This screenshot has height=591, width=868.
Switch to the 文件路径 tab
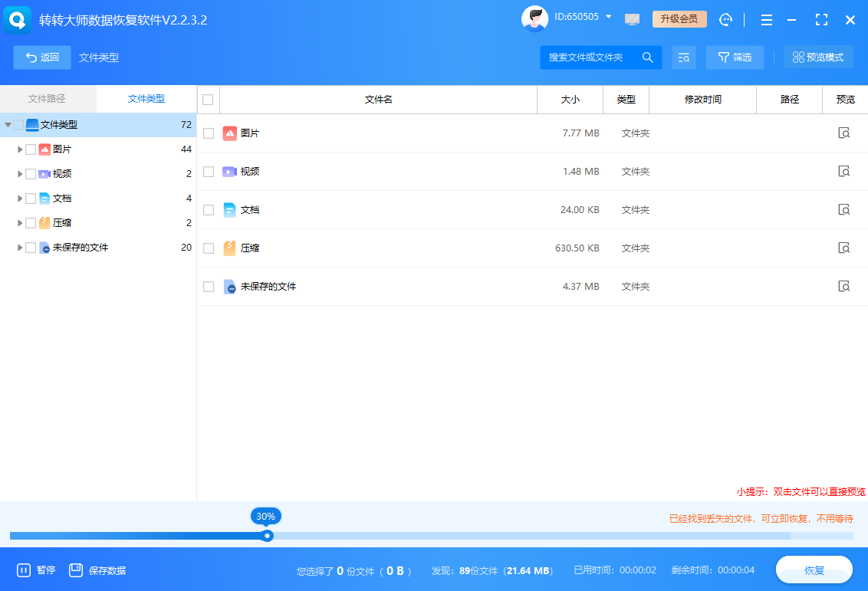click(46, 99)
